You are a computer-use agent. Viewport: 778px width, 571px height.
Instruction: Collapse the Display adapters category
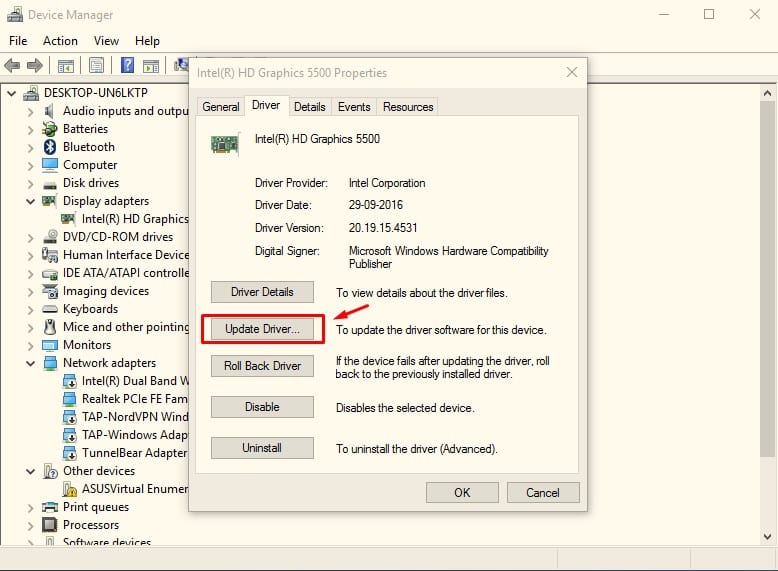30,201
